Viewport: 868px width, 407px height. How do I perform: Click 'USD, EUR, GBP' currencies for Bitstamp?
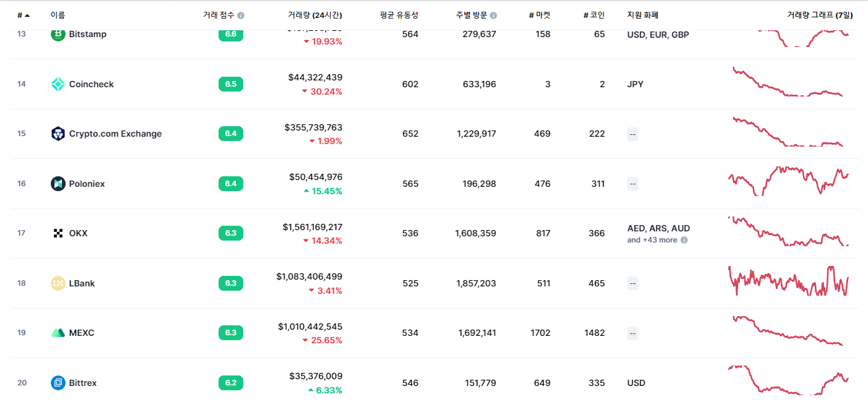click(x=658, y=35)
